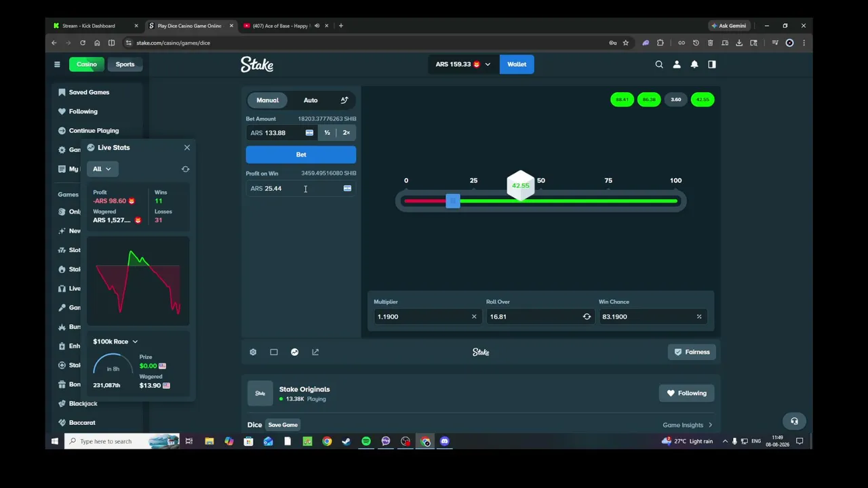The width and height of the screenshot is (868, 488).
Task: Open the hamburger menu on Stake
Action: pyautogui.click(x=57, y=64)
